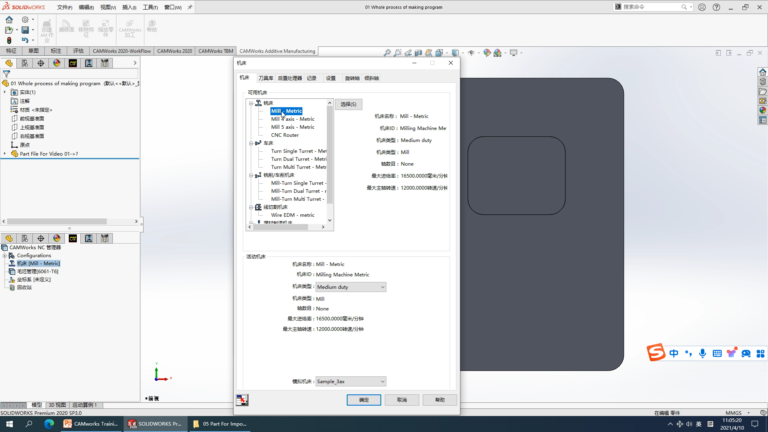The image size is (768, 432).
Task: Click the command search input field
Action: point(649,7)
